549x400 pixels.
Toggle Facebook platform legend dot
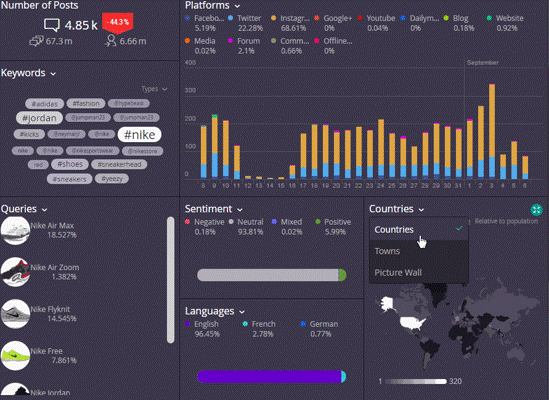[188, 18]
